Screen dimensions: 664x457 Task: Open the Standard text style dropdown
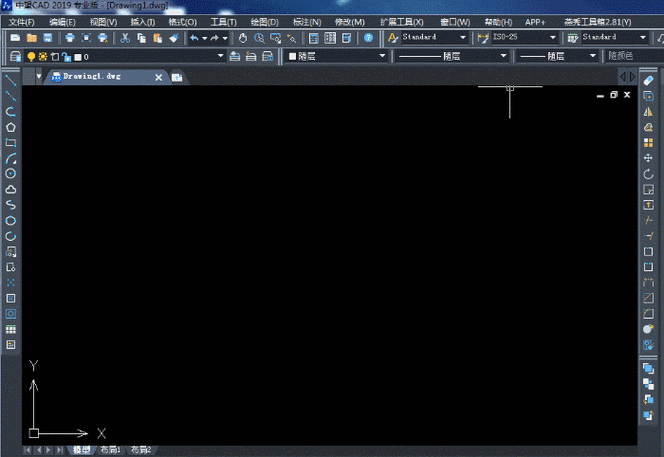click(x=463, y=37)
